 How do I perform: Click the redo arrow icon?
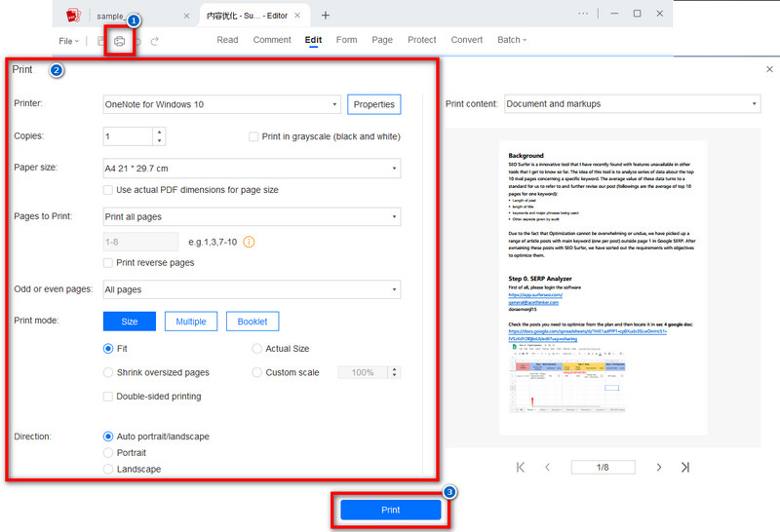point(155,41)
